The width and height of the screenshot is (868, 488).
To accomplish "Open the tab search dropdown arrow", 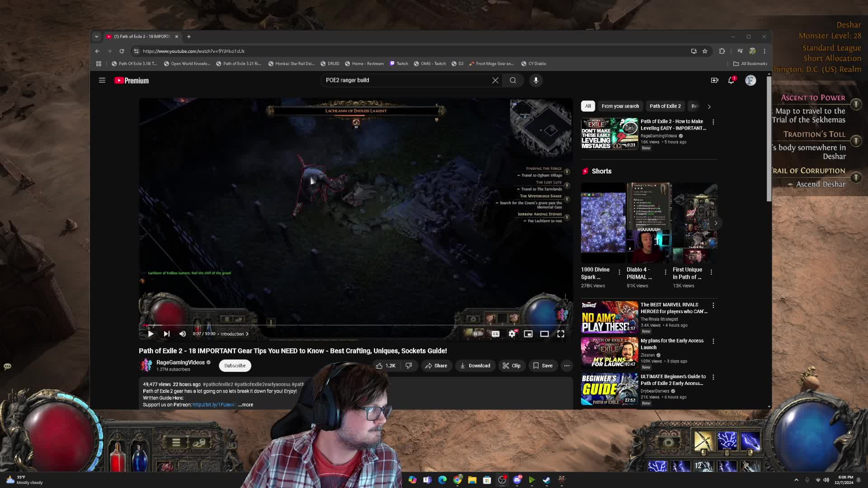I will pos(96,37).
